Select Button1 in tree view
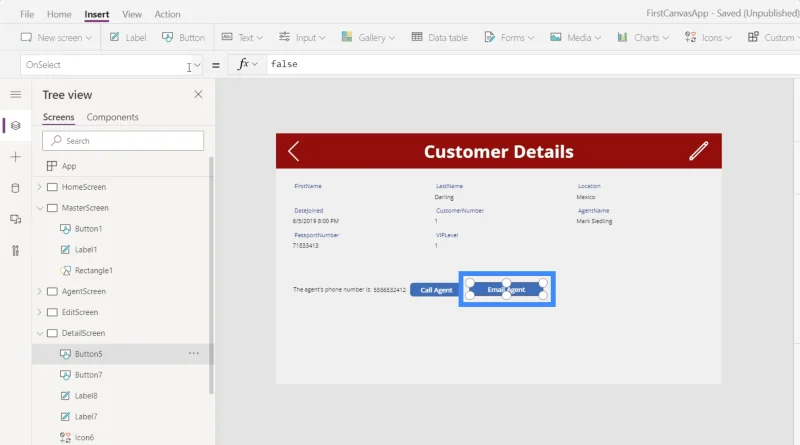Viewport: 800px width, 445px height. pyautogui.click(x=88, y=229)
